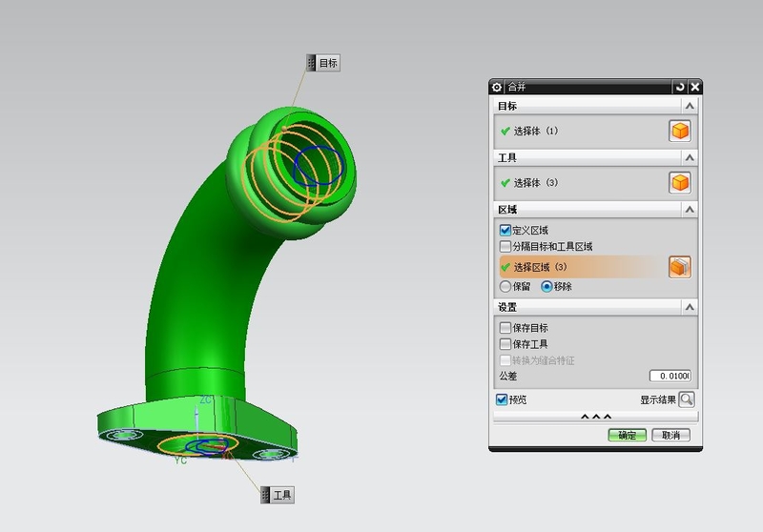Click the blue circle inside pipe opening

pyautogui.click(x=319, y=165)
